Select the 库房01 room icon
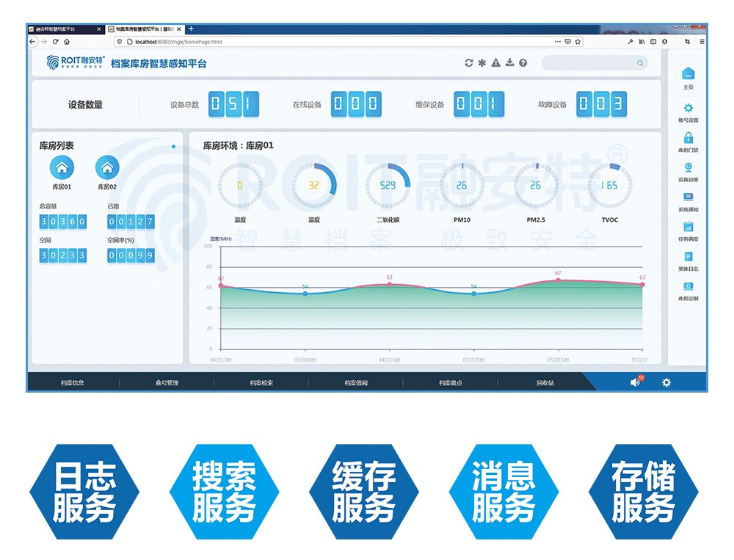Image resolution: width=734 pixels, height=560 pixels. tap(62, 168)
